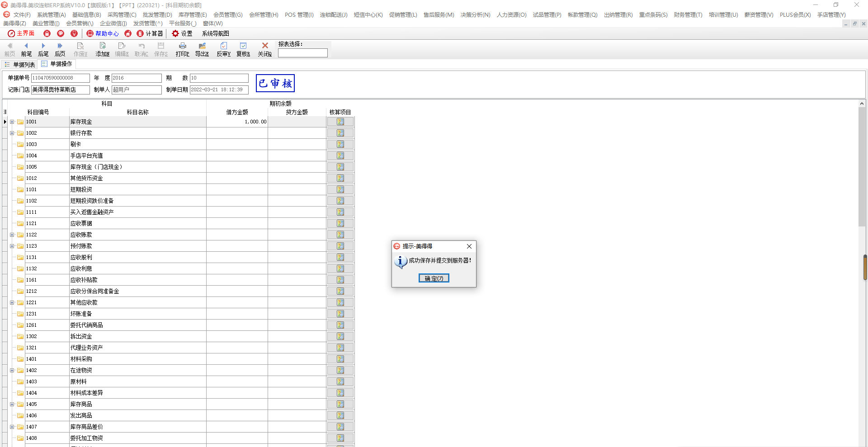Open the 报表选择 combo box
Viewport: 868px width, 447px height.
(302, 53)
